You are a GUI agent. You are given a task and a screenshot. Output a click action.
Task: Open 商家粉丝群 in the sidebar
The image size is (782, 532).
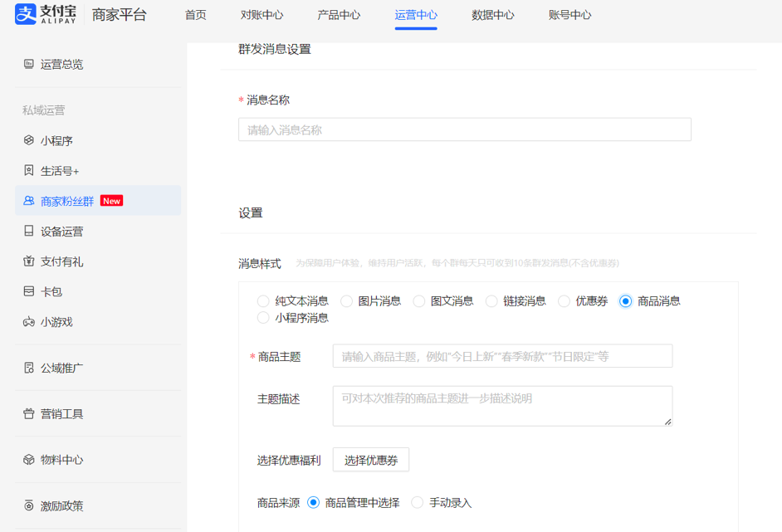[67, 201]
